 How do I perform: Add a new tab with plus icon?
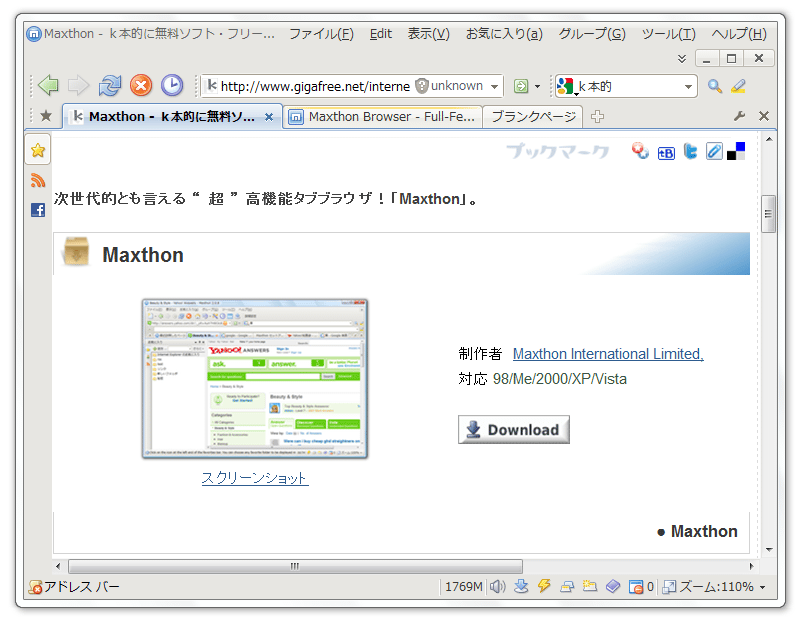(x=597, y=117)
